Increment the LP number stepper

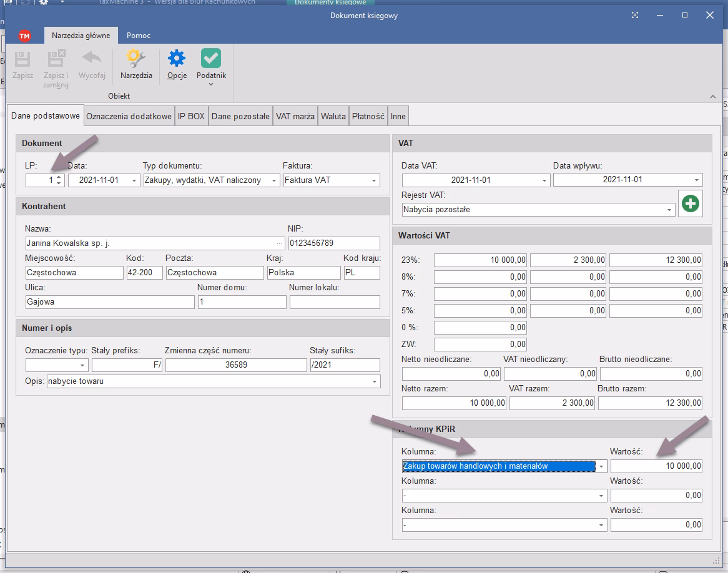coord(59,177)
